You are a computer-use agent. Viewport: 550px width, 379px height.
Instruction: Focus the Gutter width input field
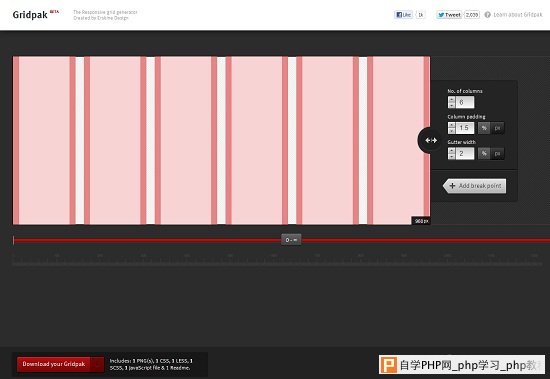pyautogui.click(x=465, y=153)
